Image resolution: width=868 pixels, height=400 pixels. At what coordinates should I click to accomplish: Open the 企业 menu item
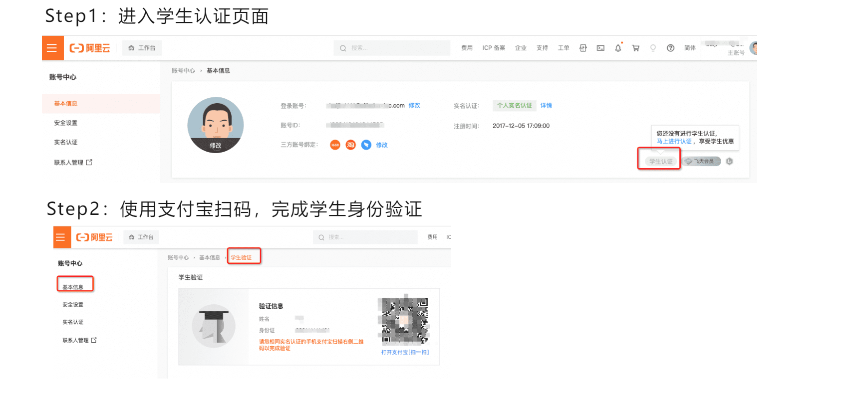point(521,48)
